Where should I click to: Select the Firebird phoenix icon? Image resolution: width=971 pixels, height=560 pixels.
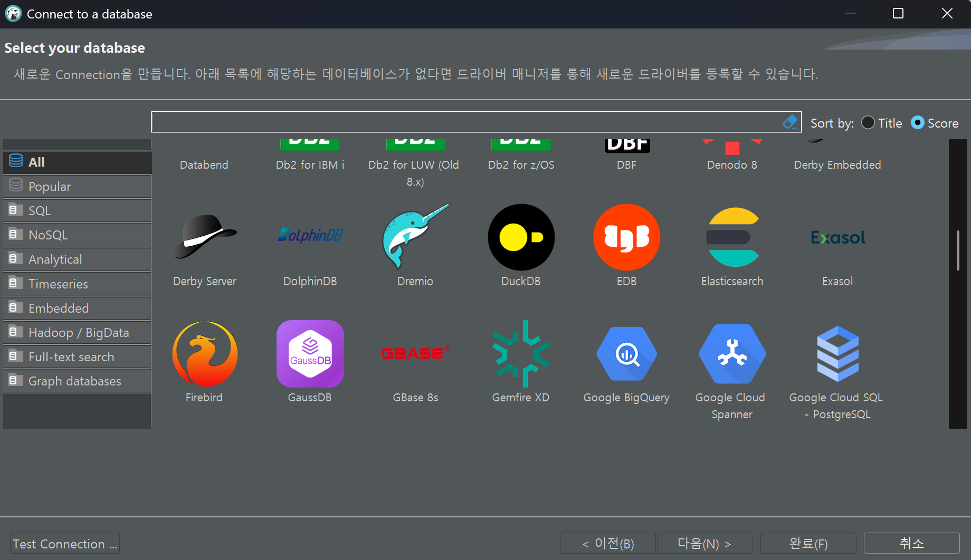click(205, 354)
